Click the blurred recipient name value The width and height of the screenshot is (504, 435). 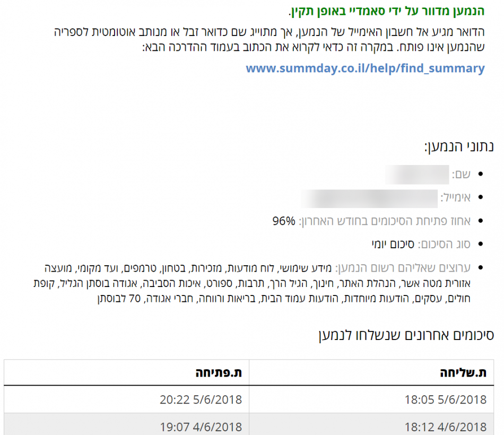418,175
